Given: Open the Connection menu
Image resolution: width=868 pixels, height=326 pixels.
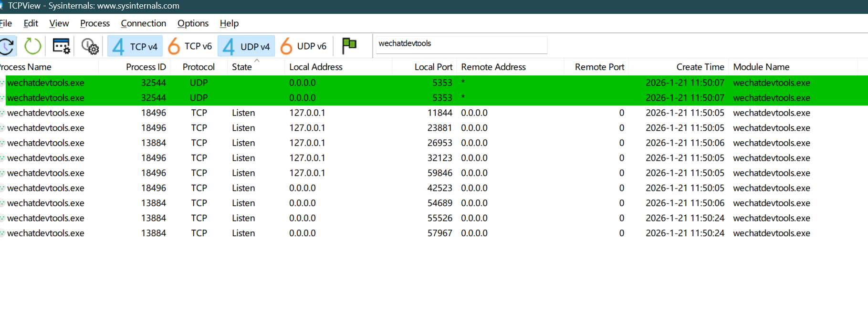Looking at the screenshot, I should point(144,23).
